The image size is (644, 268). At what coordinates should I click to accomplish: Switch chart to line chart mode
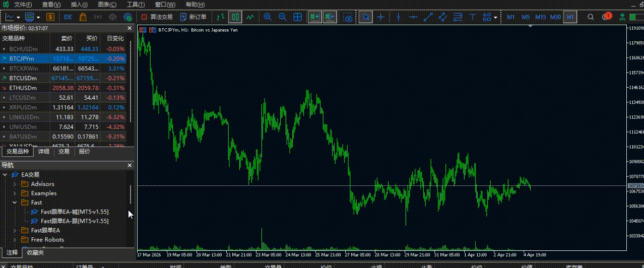[x=250, y=17]
